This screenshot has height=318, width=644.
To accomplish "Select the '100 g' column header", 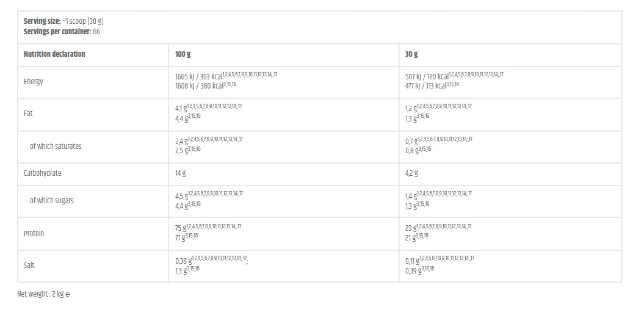I will [x=183, y=54].
